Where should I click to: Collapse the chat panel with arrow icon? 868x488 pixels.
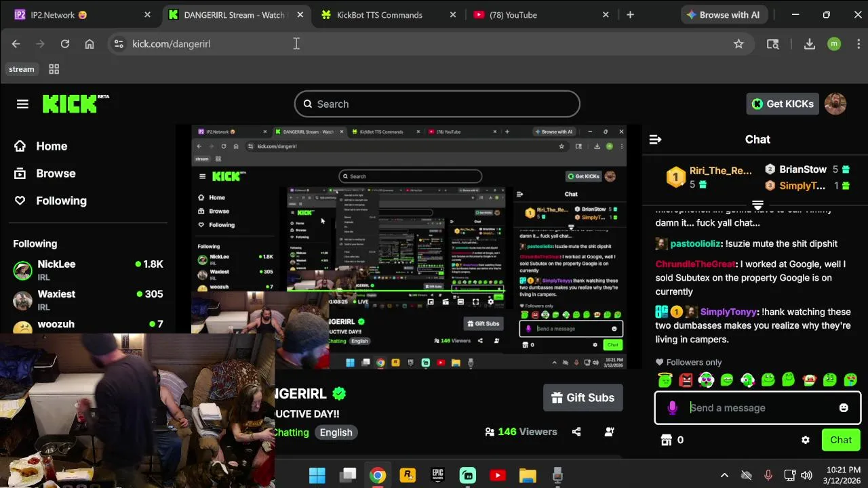pyautogui.click(x=655, y=139)
